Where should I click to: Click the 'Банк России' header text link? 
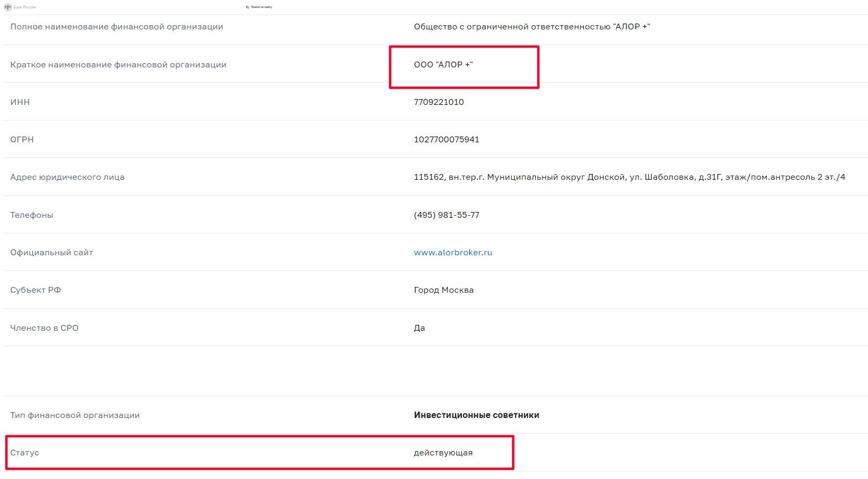pos(25,7)
